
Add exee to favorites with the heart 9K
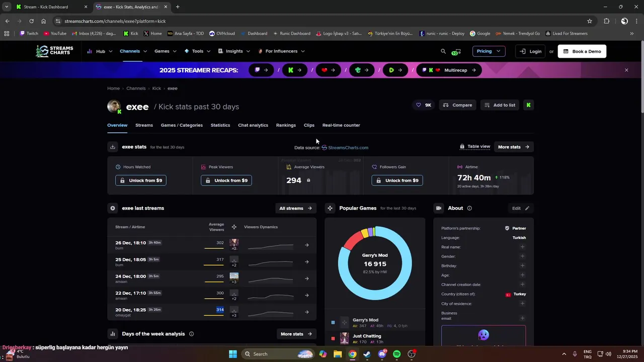tap(424, 105)
